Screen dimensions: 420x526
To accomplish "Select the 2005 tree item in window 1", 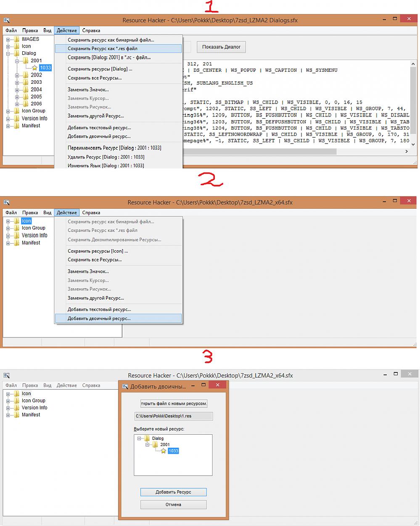I will [x=36, y=97].
